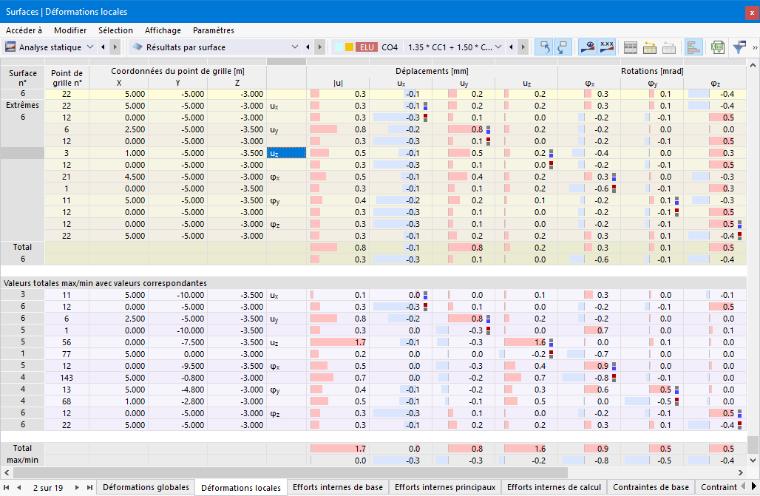
Task: Toggle the result bar display eye icon
Action: click(x=587, y=47)
